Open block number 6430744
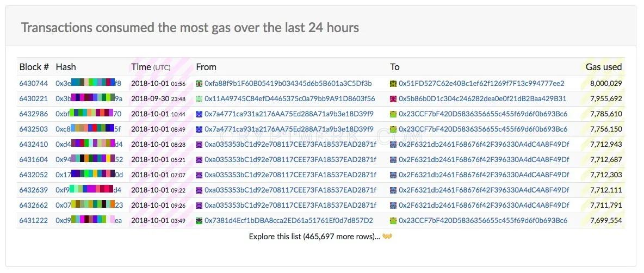This screenshot has height=273, width=644. 34,83
